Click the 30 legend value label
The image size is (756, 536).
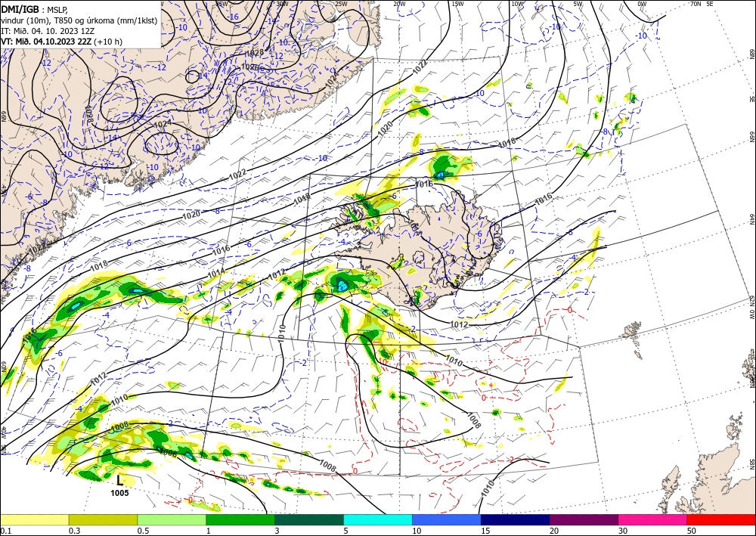(x=623, y=530)
